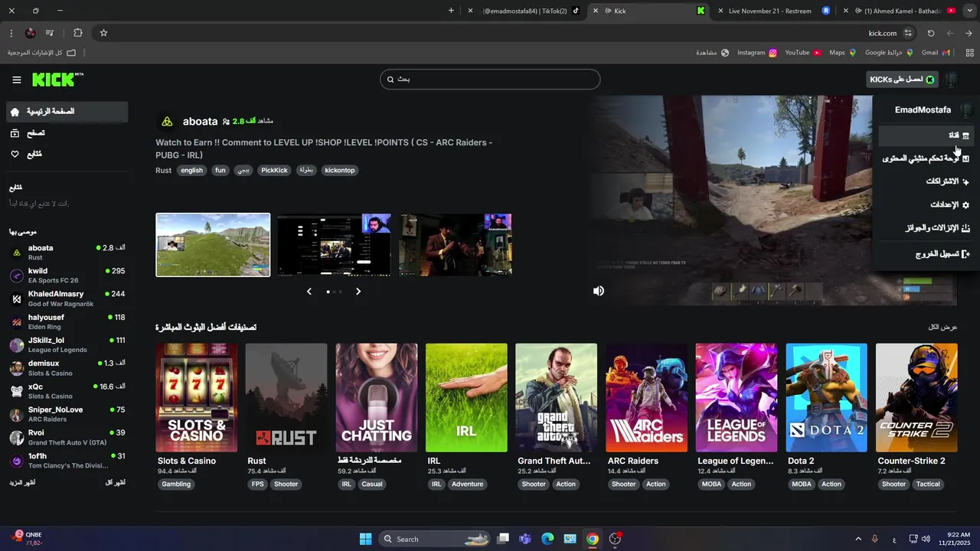Open the Channel (قناة) menu item
Screen dimensions: 980x551
coord(925,135)
